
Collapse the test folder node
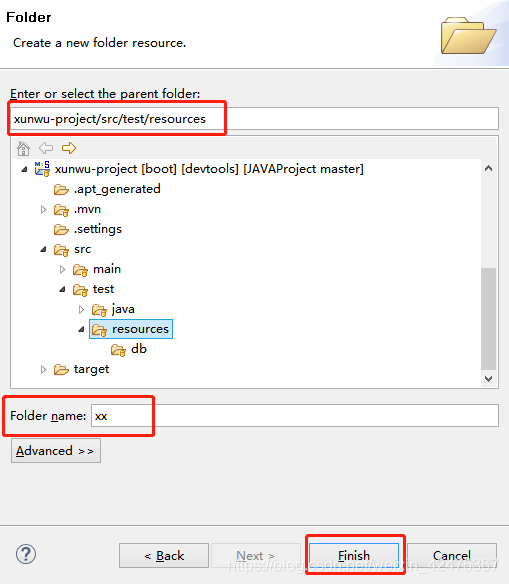click(x=63, y=289)
